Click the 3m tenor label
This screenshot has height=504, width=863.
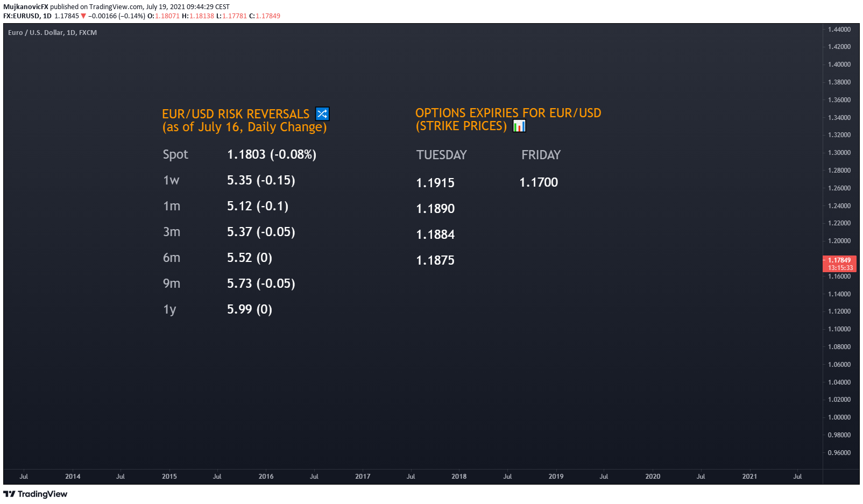point(172,232)
